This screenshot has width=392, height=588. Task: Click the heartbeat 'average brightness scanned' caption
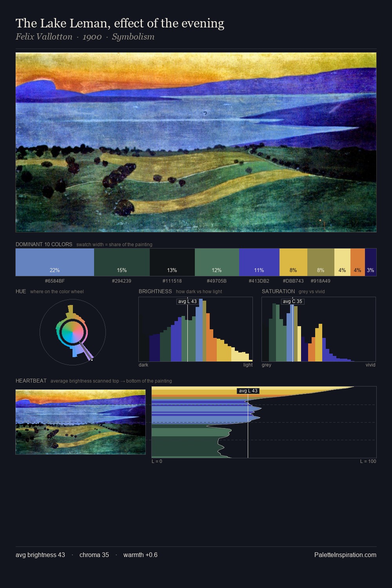click(111, 381)
